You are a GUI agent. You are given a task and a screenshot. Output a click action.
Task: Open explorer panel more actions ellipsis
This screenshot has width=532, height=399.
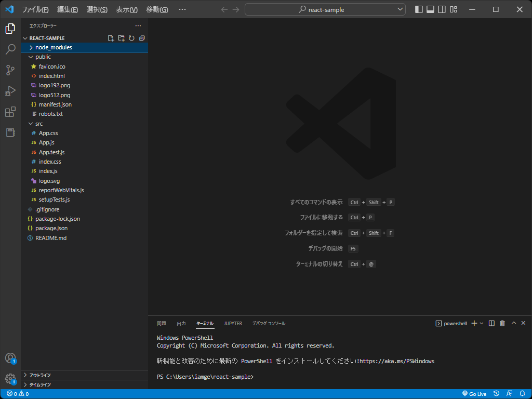138,26
